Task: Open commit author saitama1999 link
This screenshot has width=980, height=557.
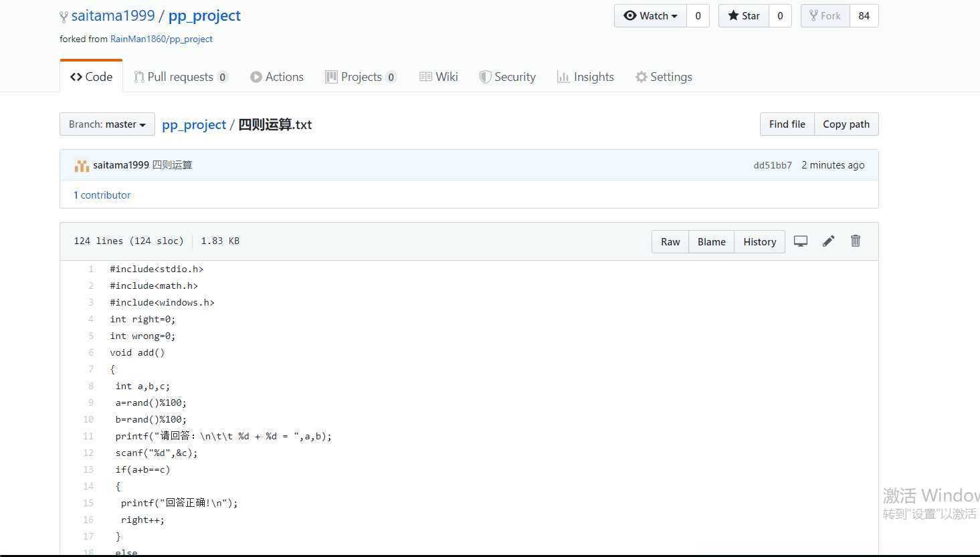Action: click(121, 165)
